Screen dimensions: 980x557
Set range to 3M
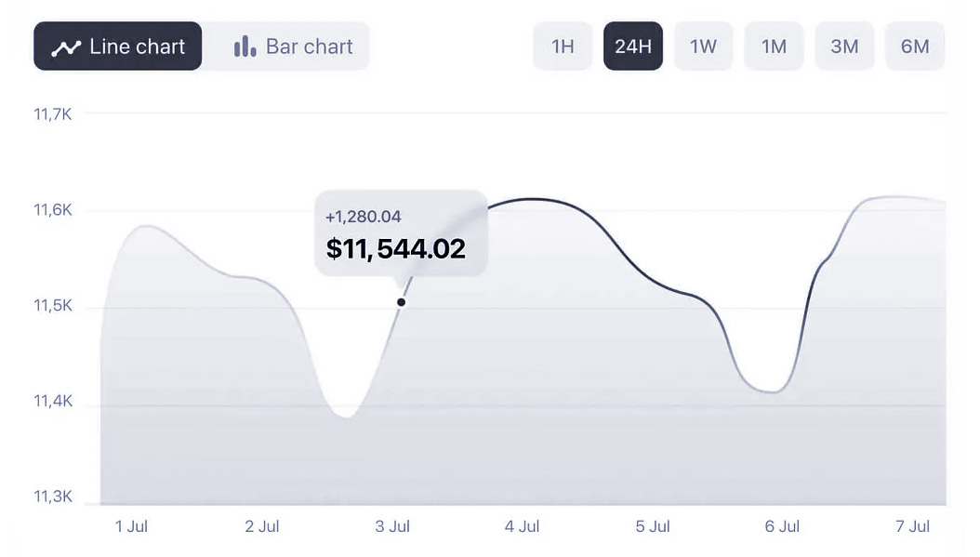coord(844,46)
